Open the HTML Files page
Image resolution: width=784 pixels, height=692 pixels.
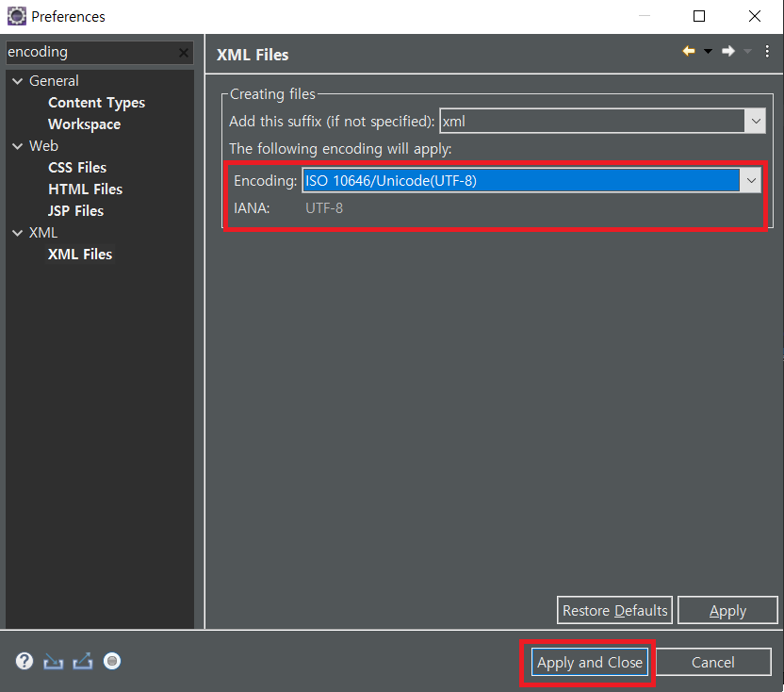[x=85, y=189]
